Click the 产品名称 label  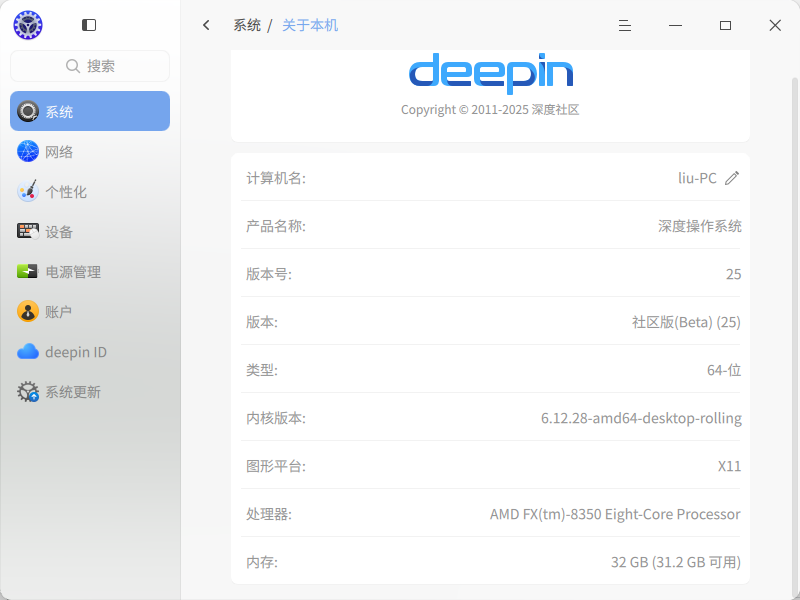(x=276, y=226)
